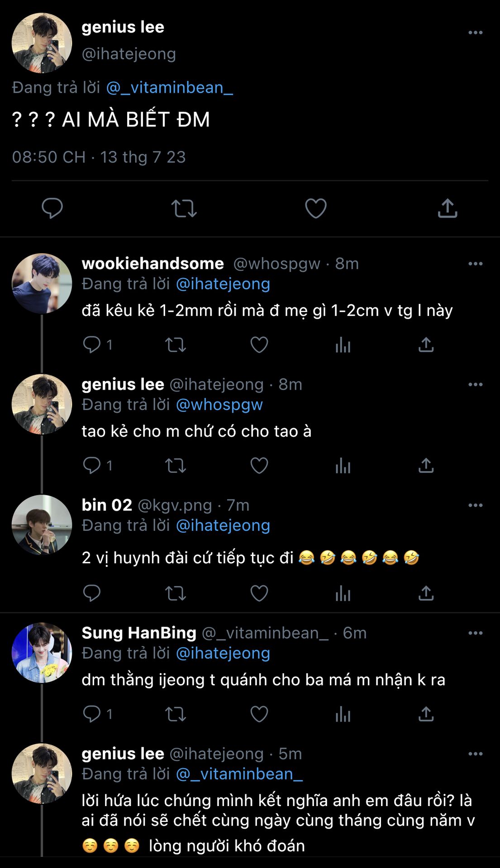This screenshot has width=500, height=868.
Task: Open the @_vitaminbean_ mention in main tweet
Action: pos(169,87)
